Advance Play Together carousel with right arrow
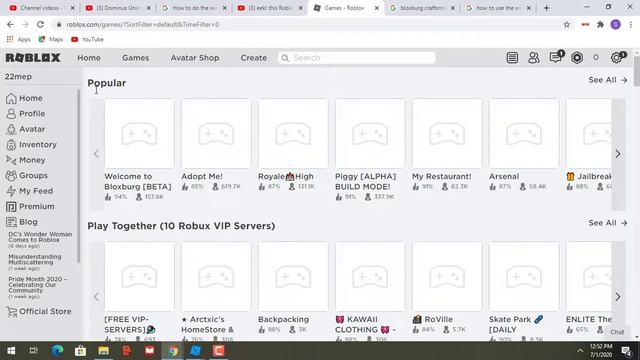The width and height of the screenshot is (640, 360). (618, 297)
